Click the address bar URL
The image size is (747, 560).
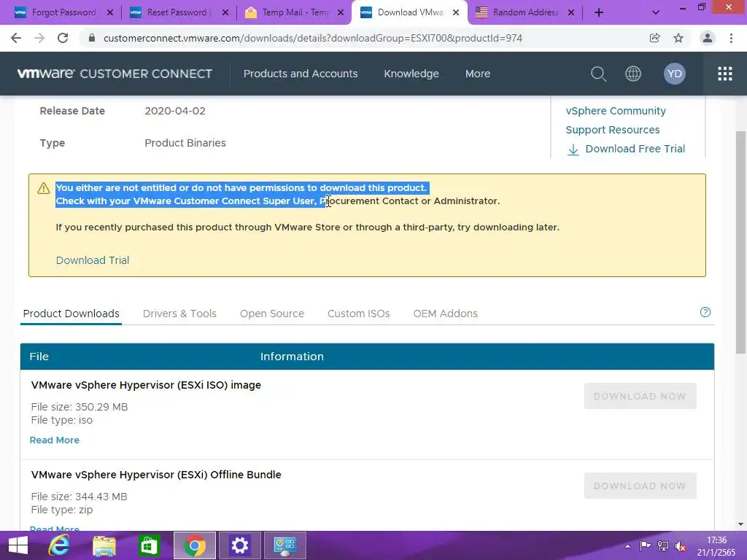[x=312, y=38]
